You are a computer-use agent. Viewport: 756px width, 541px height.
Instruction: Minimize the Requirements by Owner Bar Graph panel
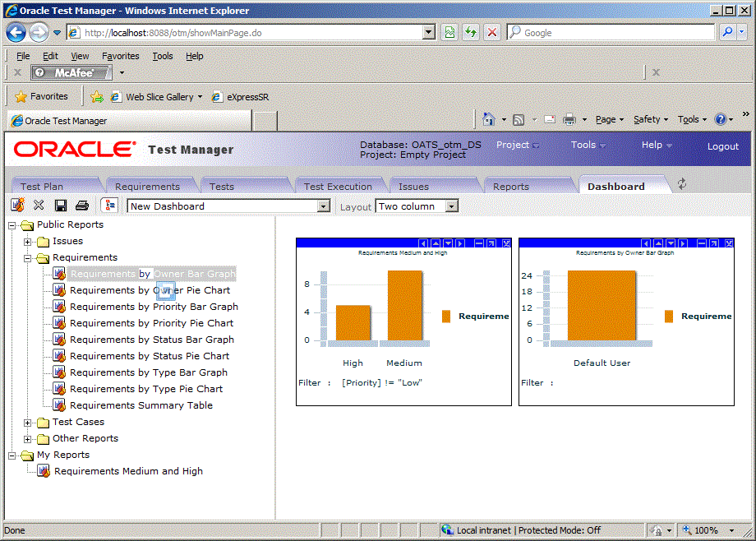702,243
